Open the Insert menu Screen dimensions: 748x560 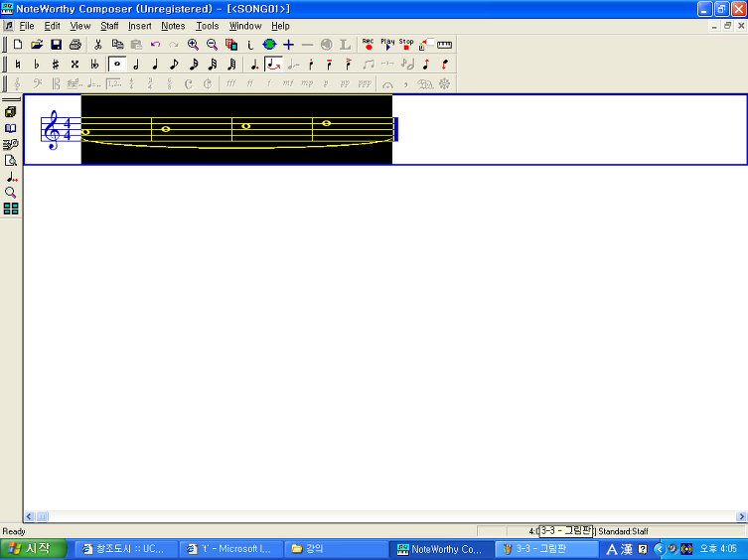pos(139,26)
